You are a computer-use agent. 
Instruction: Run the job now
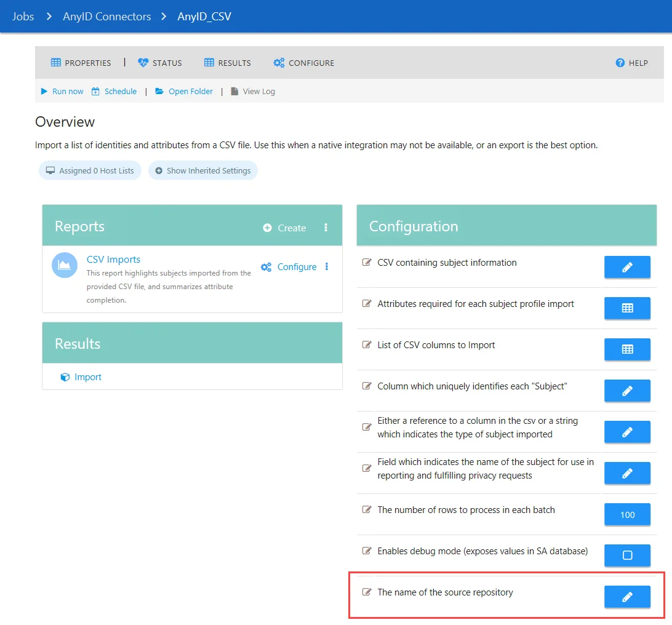pos(62,91)
